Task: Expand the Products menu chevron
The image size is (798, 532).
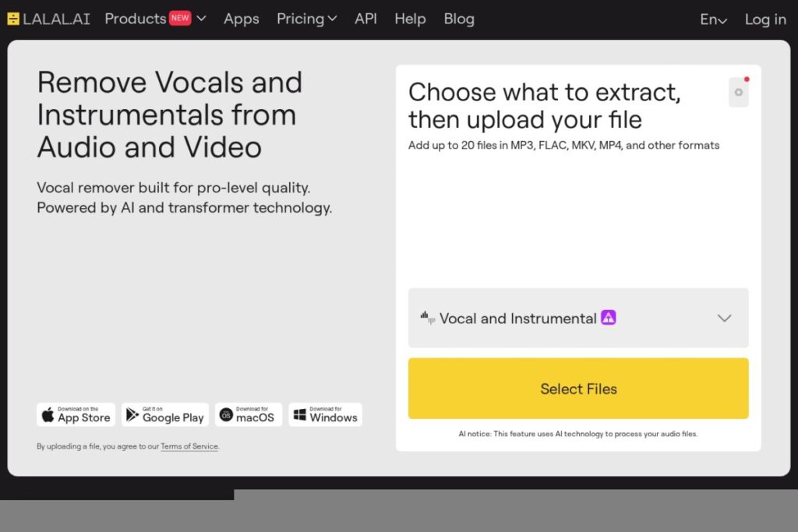Action: 202,19
